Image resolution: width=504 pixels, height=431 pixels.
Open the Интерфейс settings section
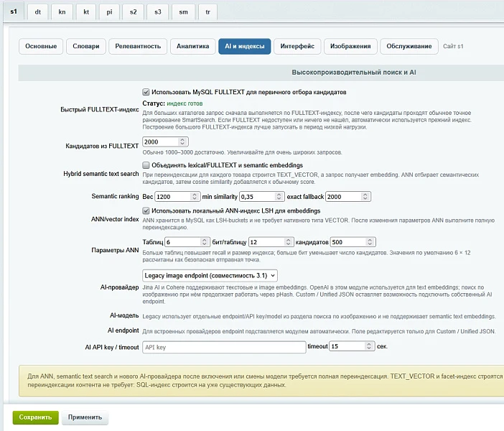[x=297, y=46]
